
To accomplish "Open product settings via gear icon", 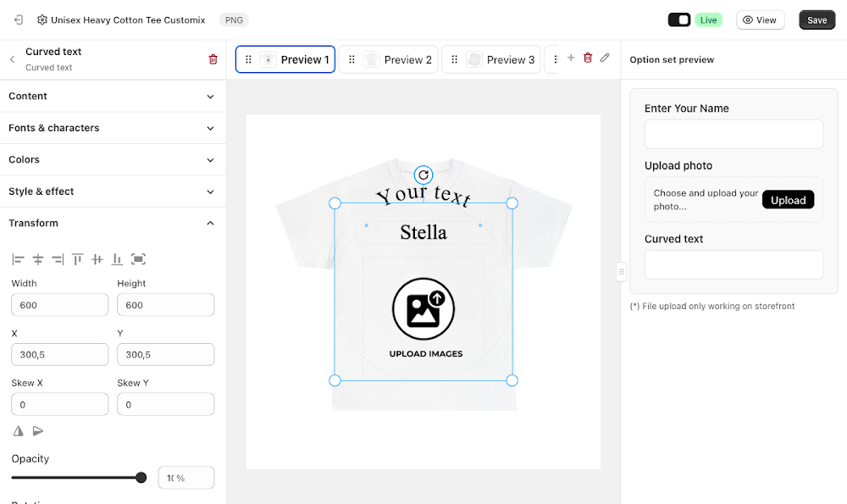I will pos(42,20).
